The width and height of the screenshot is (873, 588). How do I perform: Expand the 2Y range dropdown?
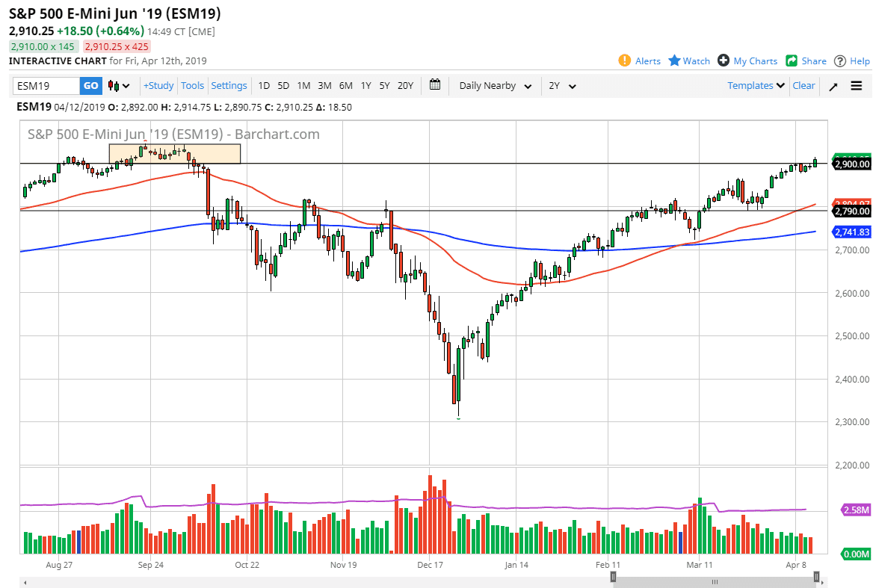562,85
